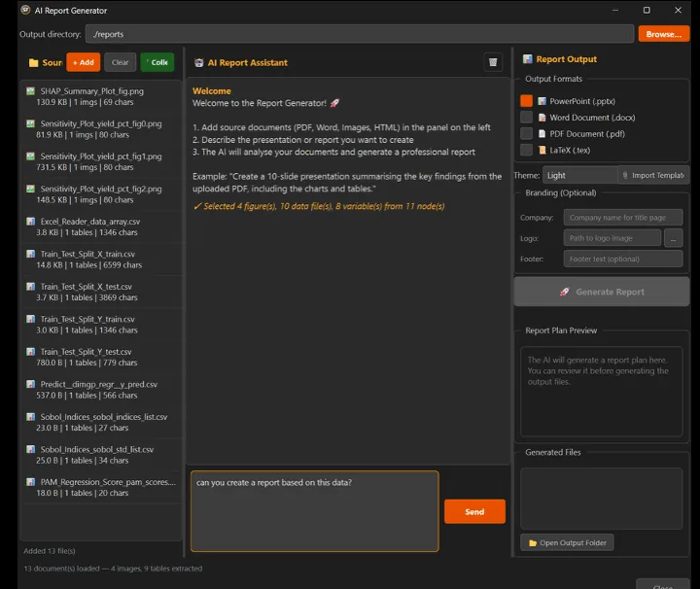Click the robot icon next to AI Report Assistant
This screenshot has width=700, height=589.
pyautogui.click(x=199, y=63)
